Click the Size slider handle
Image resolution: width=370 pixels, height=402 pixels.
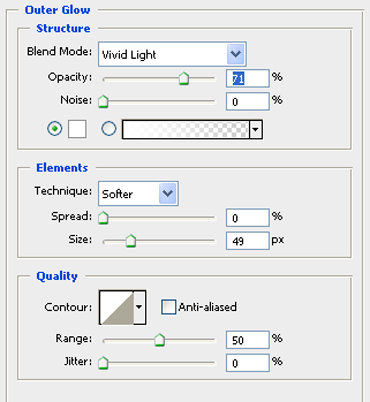(x=131, y=241)
